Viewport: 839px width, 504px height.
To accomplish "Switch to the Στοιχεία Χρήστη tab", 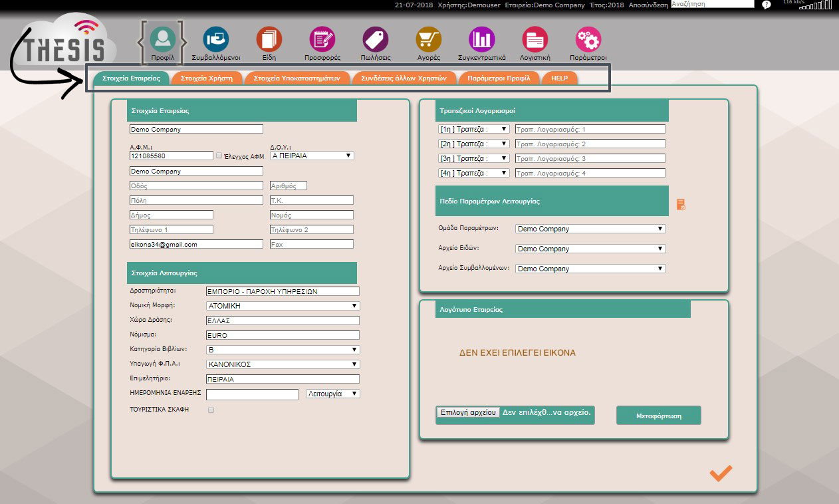I will (x=207, y=78).
